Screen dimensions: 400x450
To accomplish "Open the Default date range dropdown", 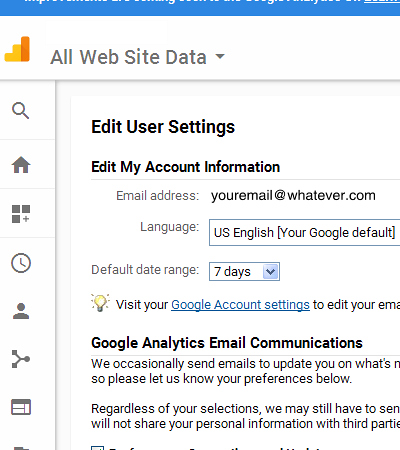I will [x=244, y=271].
